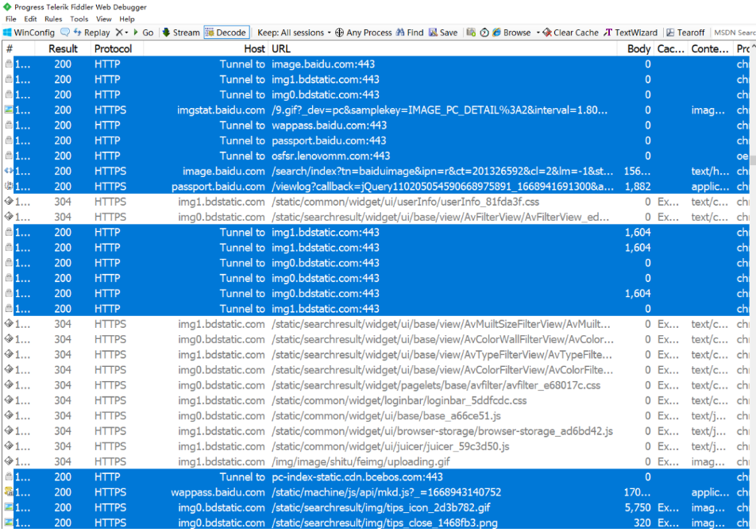The image size is (756, 532).
Task: Select the juicer_59c3d50.js session row
Action: click(x=376, y=446)
